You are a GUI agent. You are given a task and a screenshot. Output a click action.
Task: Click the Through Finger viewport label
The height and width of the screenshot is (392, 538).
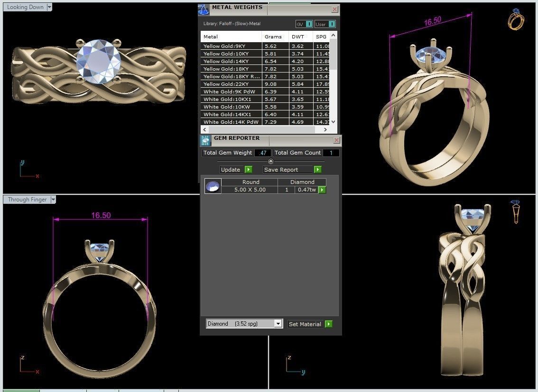tap(27, 200)
